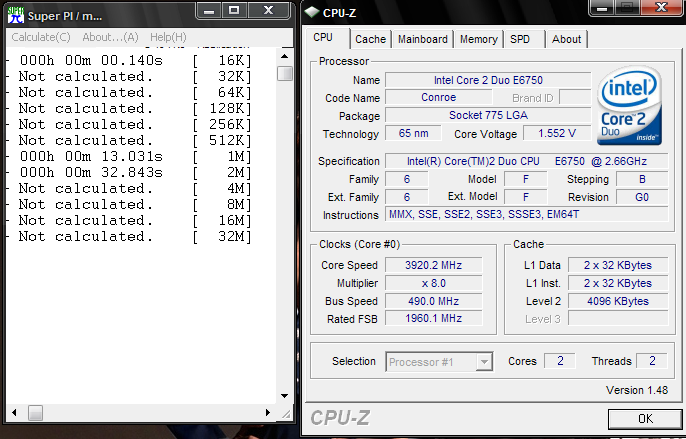Click Super PI vertical scrollbar thumb
This screenshot has width=686, height=439.
point(284,73)
